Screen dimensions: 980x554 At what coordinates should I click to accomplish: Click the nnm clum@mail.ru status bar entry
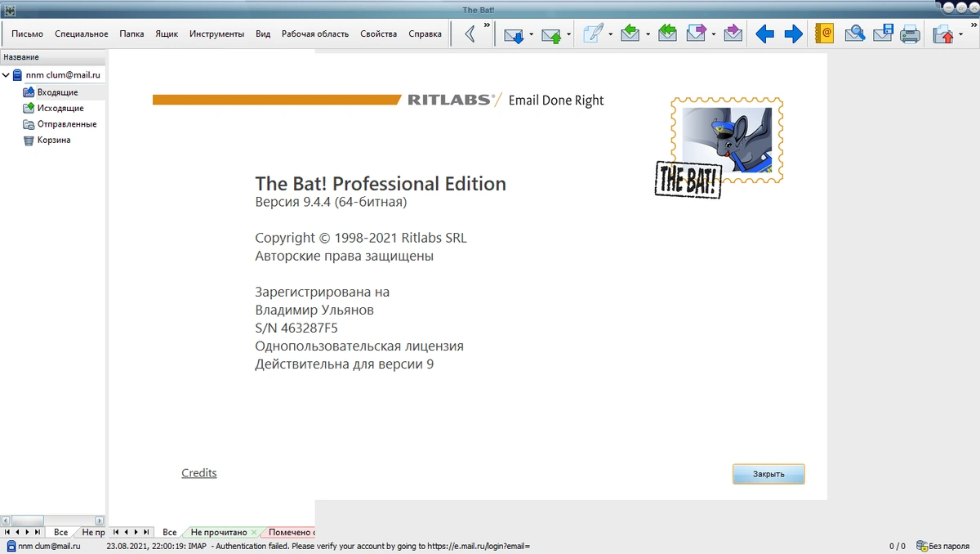(43, 546)
